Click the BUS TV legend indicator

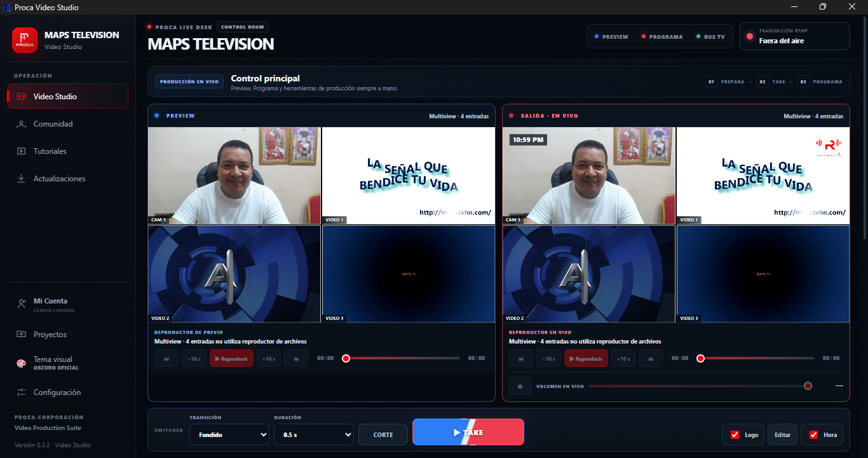(x=710, y=37)
